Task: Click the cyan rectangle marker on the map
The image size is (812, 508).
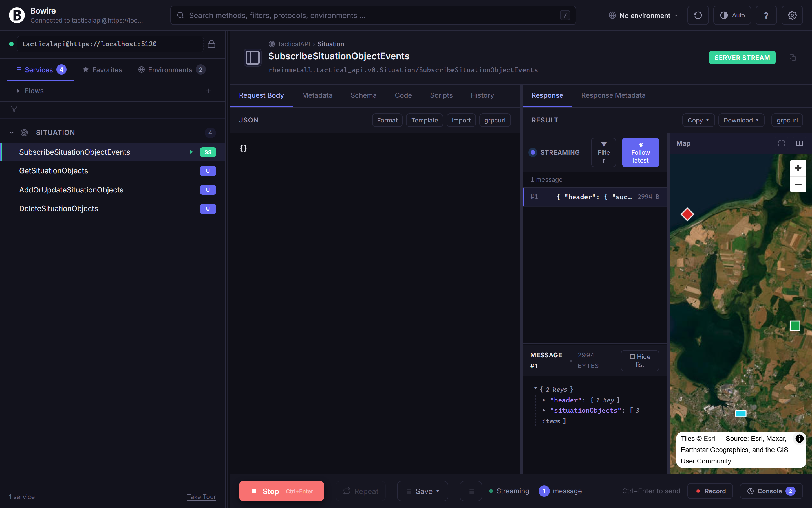Action: pos(741,413)
